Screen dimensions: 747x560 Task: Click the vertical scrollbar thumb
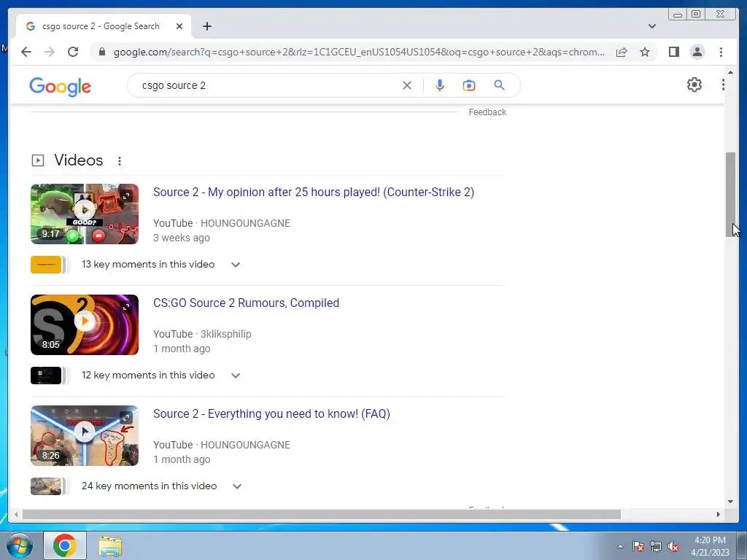click(730, 194)
